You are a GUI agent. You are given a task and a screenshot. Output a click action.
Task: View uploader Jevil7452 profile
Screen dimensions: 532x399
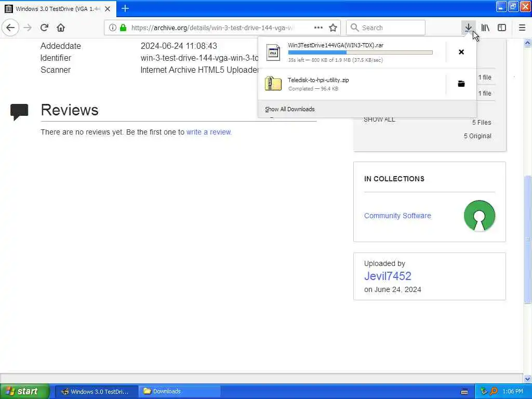(388, 276)
